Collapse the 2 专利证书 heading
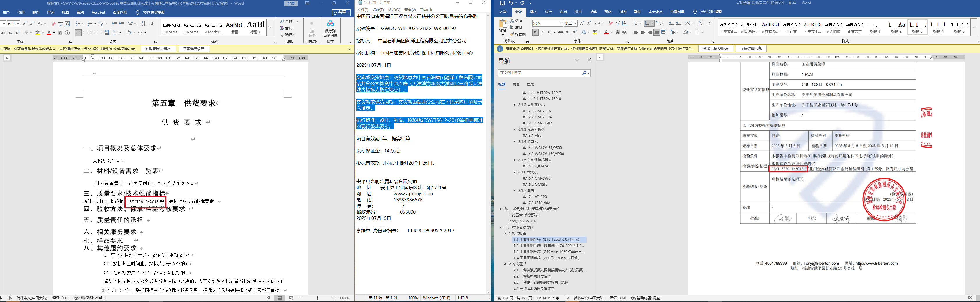The width and height of the screenshot is (980, 302). tap(506, 264)
